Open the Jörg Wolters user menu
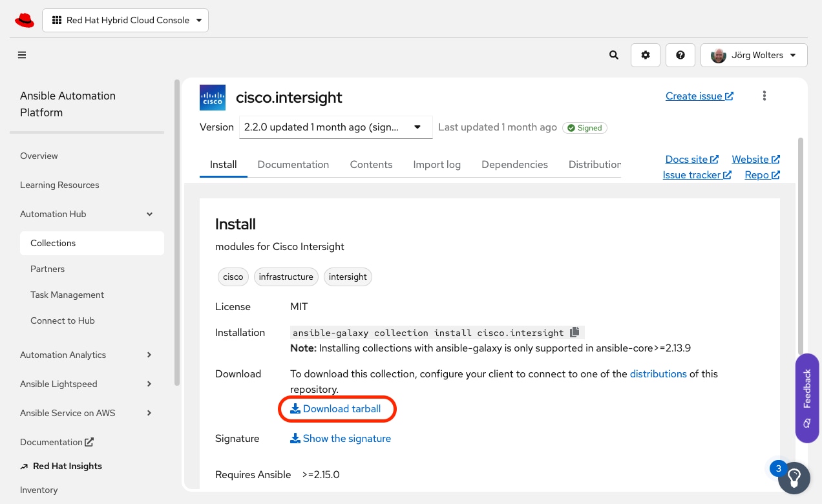Screen dimensions: 822x504 point(754,55)
